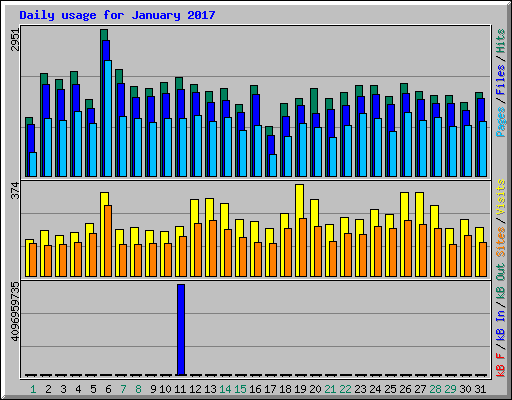
Task: Click day 23 on the x-axis
Action: 360,389
